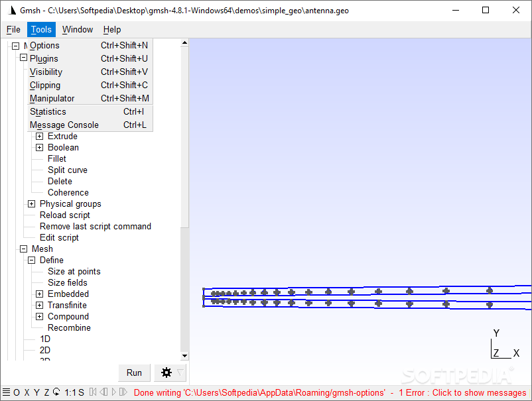Screen dimensions: 532x401
Task: Click the Gmsh application icon in title bar
Action: (x=12, y=11)
